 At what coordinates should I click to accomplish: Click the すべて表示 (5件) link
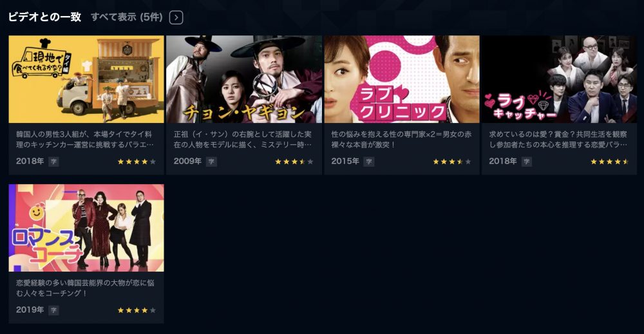tap(126, 17)
